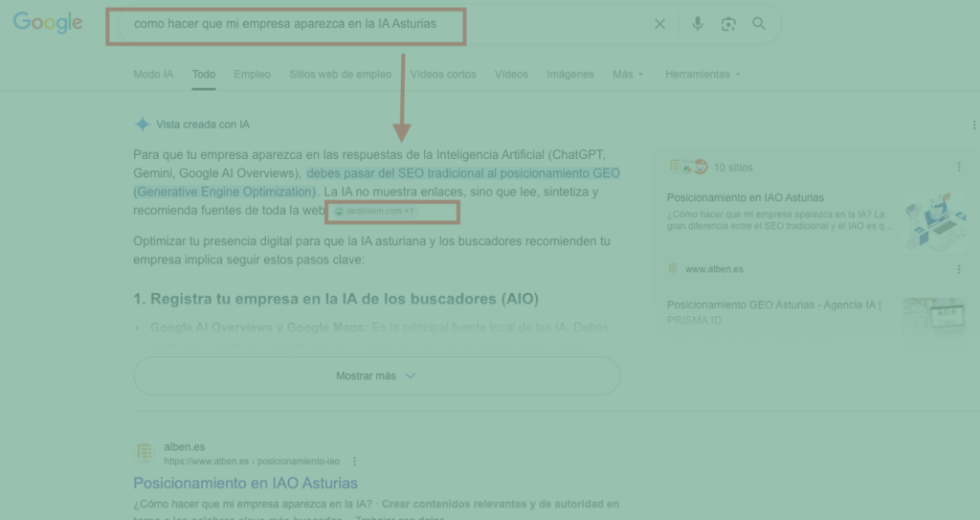Expand the Herramientas dropdown

[702, 74]
